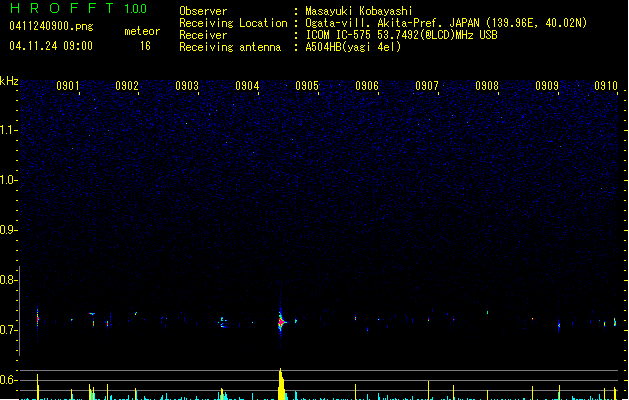Click the HROFFT 1.0.0 title text
The image size is (629, 400).
(x=79, y=8)
